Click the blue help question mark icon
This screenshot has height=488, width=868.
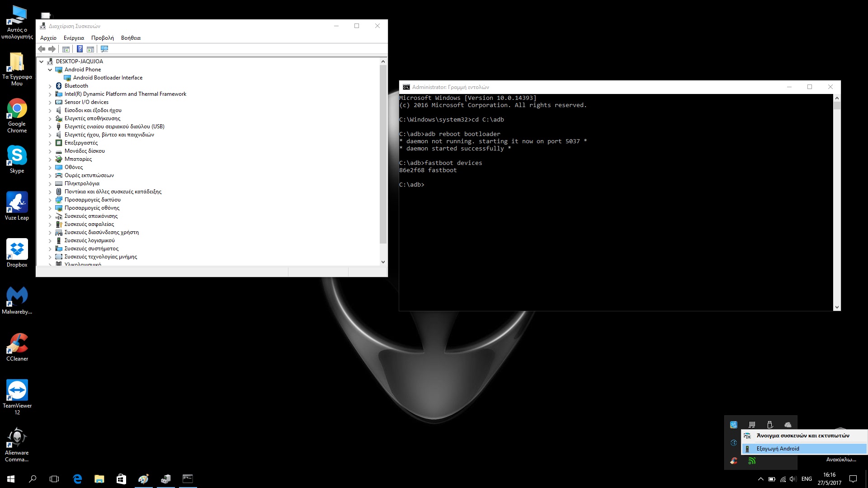[80, 49]
